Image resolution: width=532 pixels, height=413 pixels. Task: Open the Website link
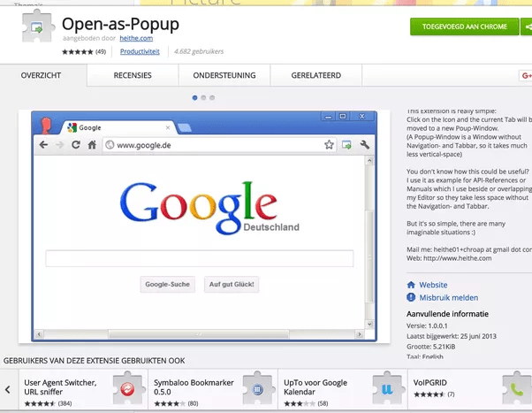433,285
